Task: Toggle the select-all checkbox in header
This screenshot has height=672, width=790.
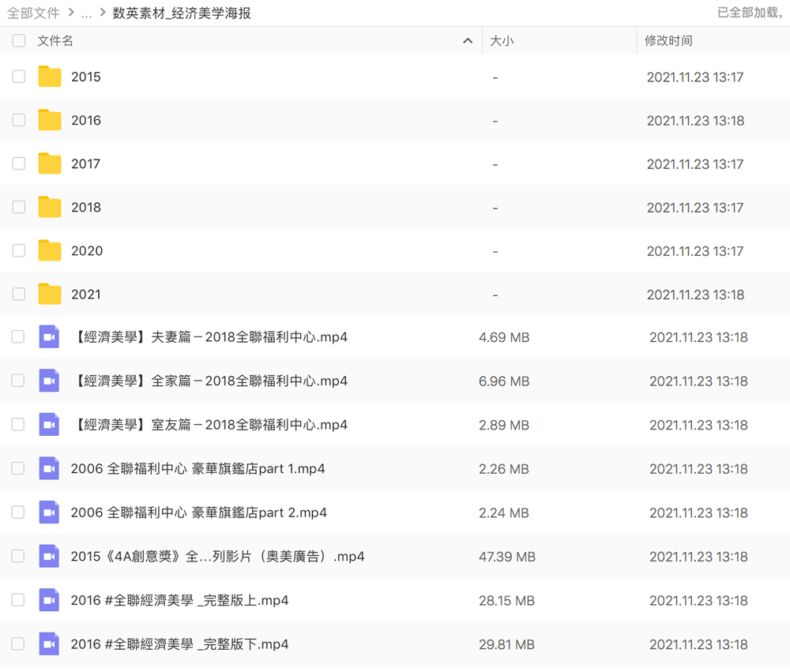Action: (19, 40)
